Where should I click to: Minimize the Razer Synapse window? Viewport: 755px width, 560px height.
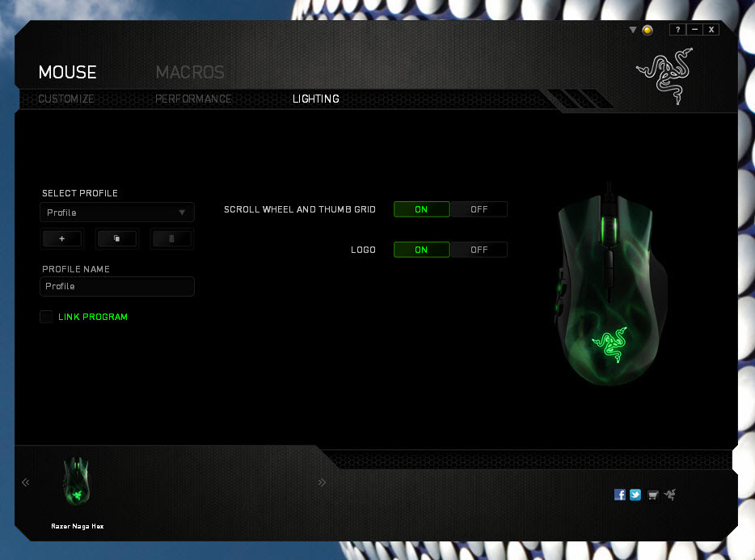coord(694,30)
